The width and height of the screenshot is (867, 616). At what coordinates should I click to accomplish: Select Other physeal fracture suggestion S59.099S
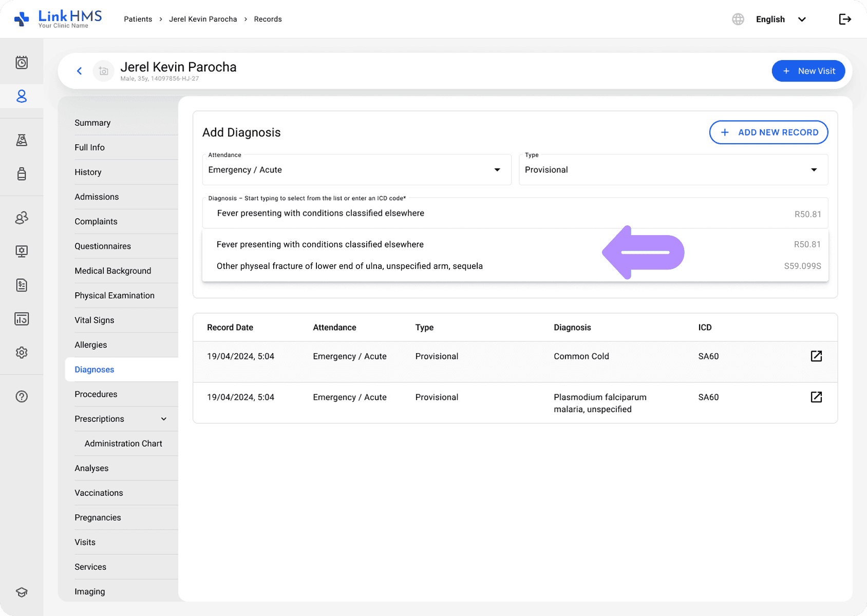[x=515, y=266]
